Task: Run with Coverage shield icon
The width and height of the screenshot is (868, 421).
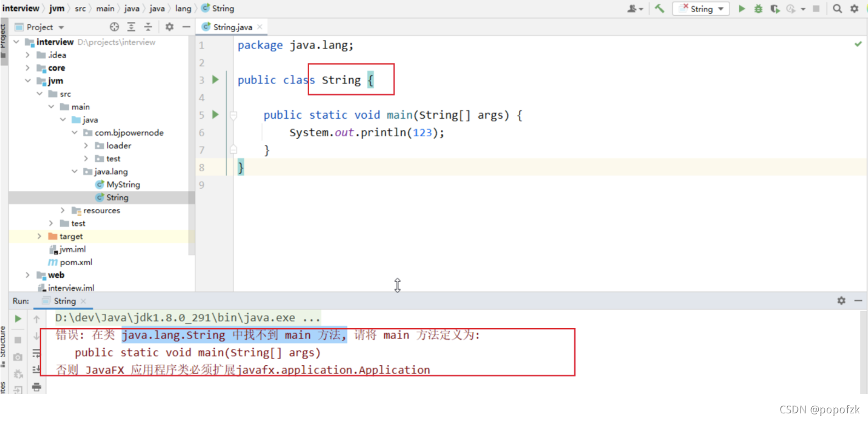Action: pyautogui.click(x=775, y=8)
